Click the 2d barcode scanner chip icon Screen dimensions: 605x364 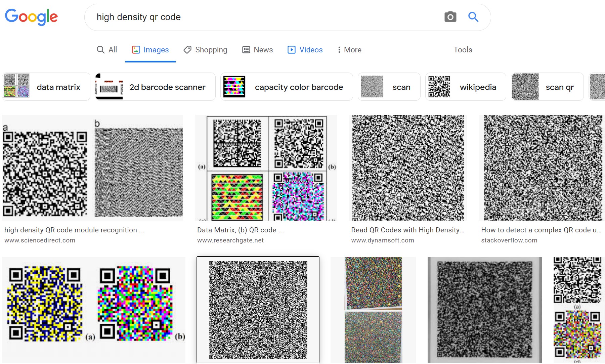(x=109, y=87)
